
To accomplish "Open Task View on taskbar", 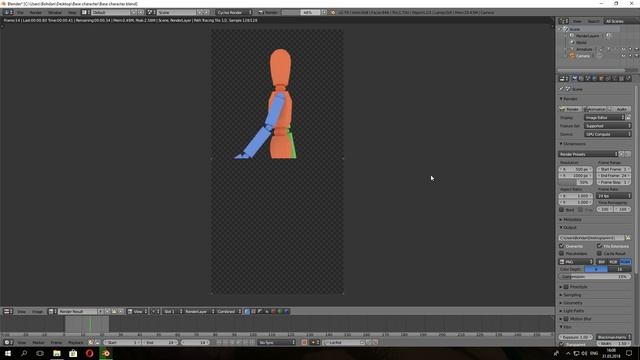I will (40, 353).
